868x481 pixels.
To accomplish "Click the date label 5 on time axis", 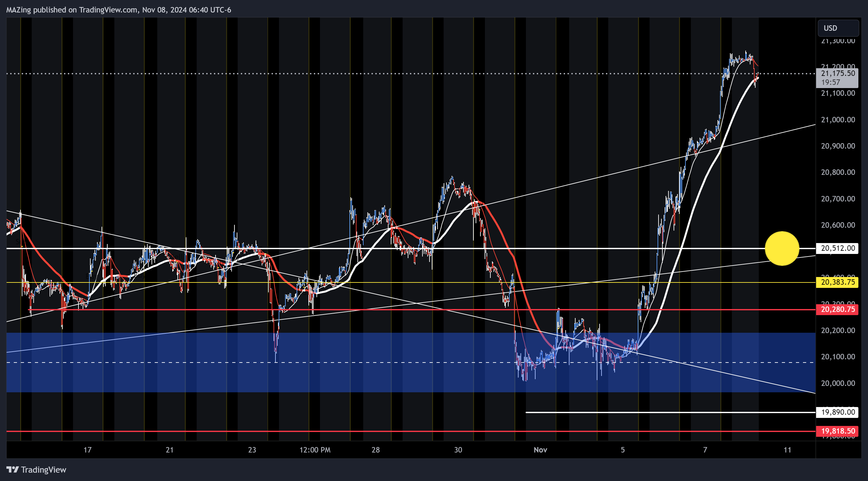I will [623, 450].
